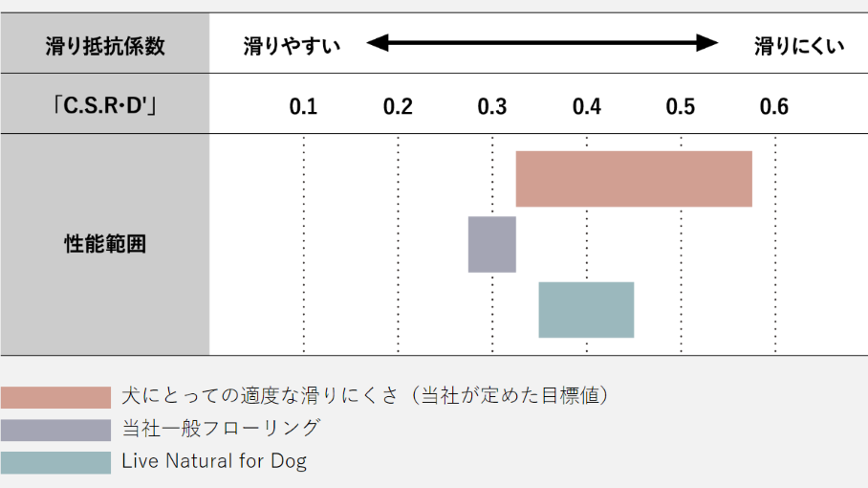Click the 「C.S.R·D'」 row label
Viewport: 868px width, 488px height.
(x=105, y=106)
